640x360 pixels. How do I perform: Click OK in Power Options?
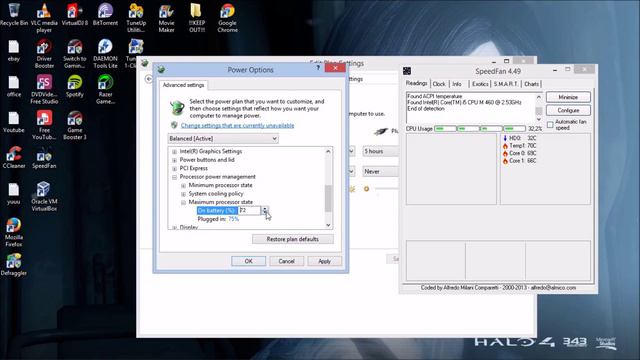coord(249,261)
